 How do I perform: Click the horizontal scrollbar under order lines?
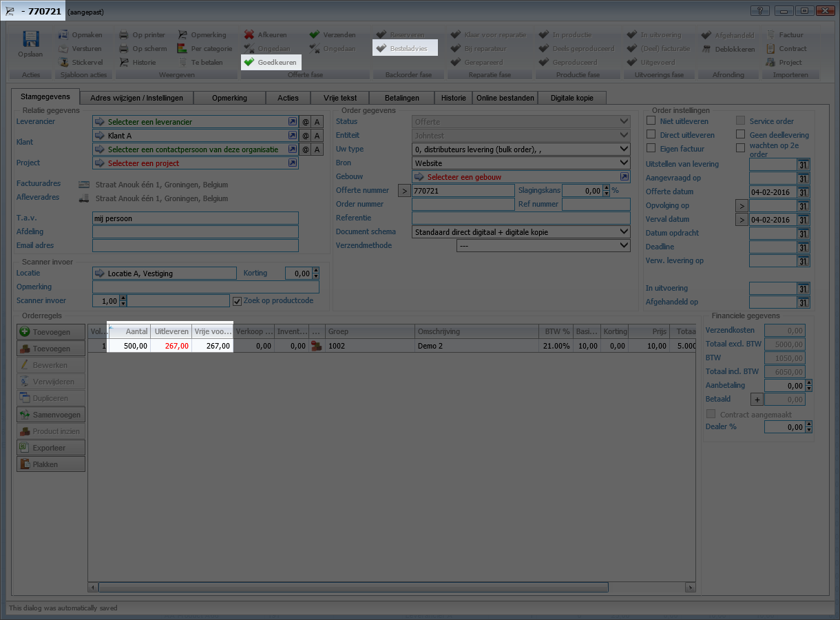(353, 588)
